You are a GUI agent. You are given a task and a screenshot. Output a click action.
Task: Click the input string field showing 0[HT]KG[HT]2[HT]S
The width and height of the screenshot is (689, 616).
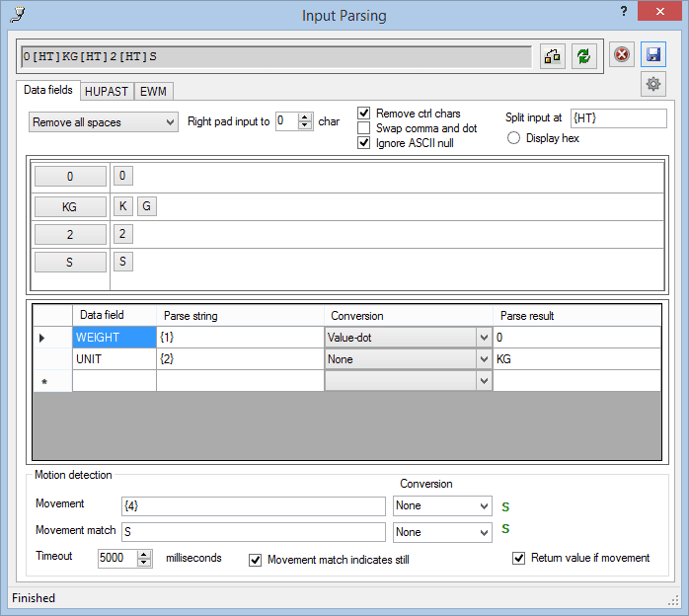coord(276,56)
